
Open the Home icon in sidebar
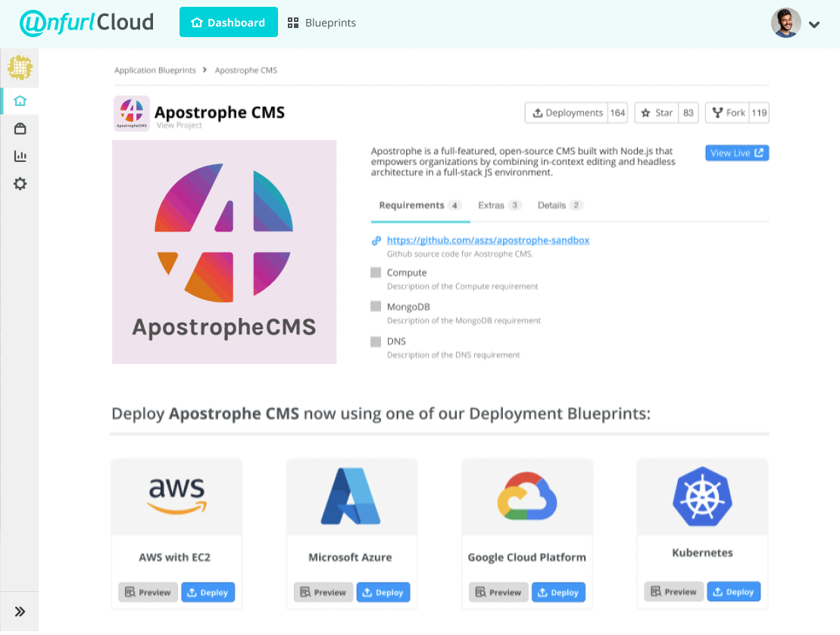20,101
